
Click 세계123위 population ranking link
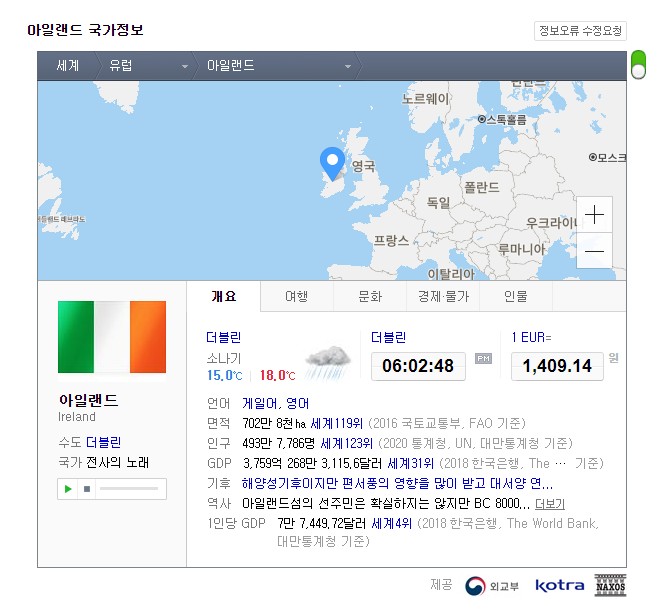tap(346, 443)
